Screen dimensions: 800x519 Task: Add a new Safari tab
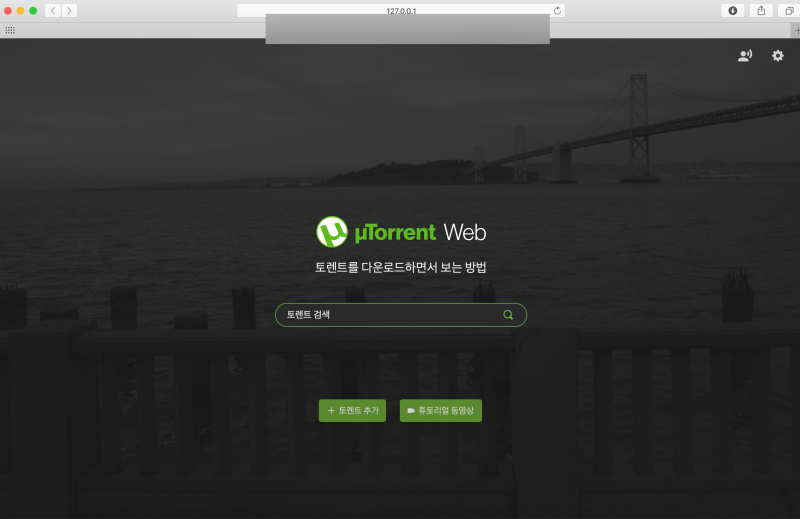pyautogui.click(x=796, y=31)
